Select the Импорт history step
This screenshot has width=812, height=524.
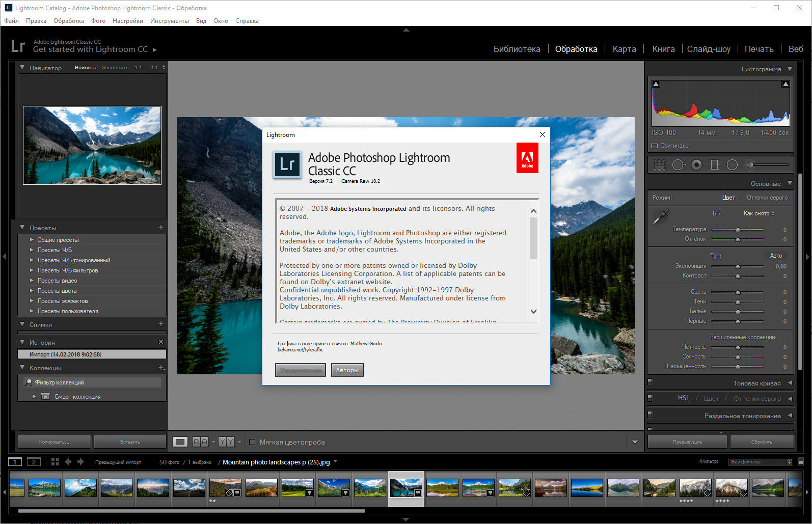click(92, 354)
